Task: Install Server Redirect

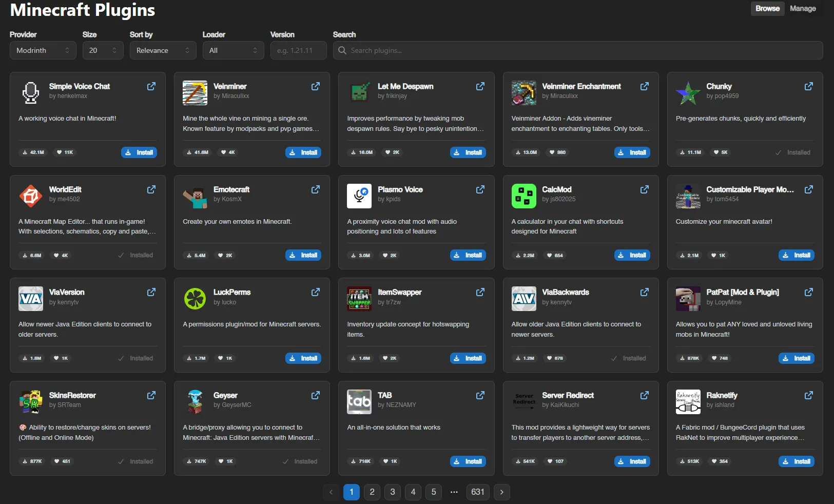Action: (632, 461)
